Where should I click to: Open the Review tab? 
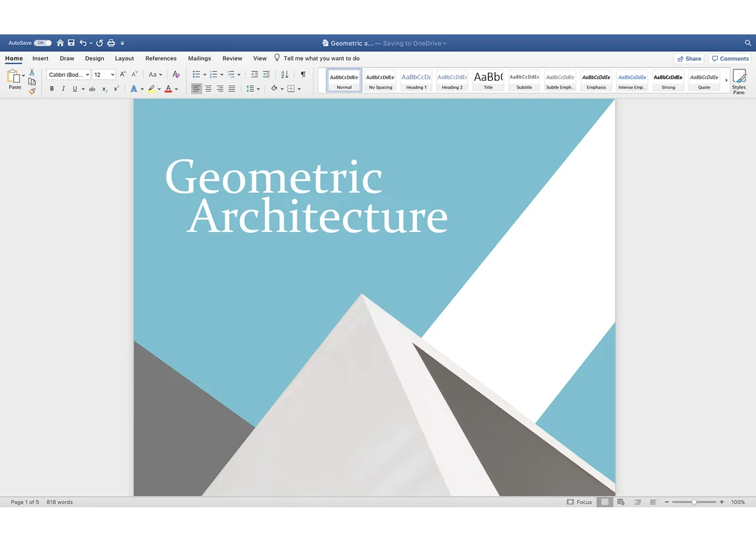233,58
